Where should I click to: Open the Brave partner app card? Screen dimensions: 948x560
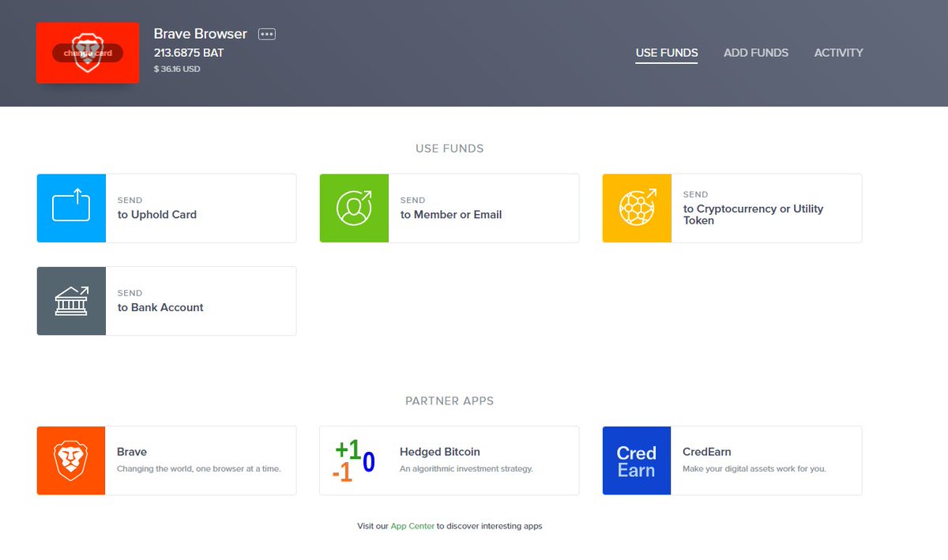(x=167, y=460)
